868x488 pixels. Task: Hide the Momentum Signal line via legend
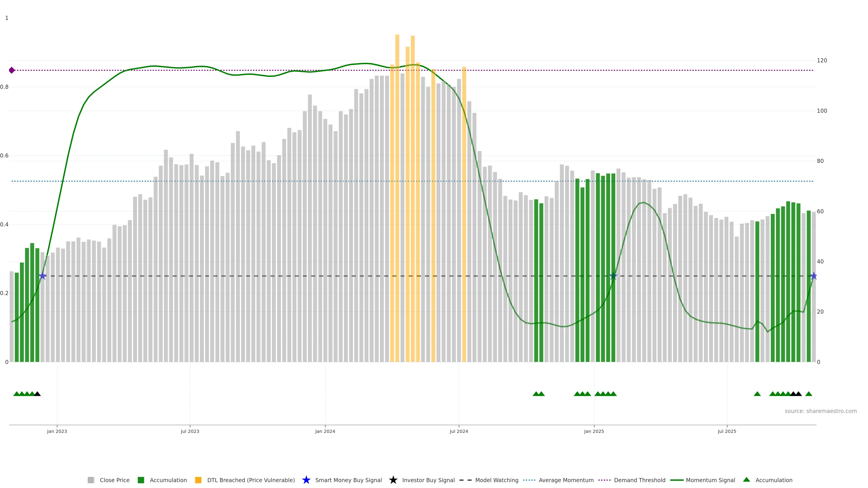[x=710, y=480]
